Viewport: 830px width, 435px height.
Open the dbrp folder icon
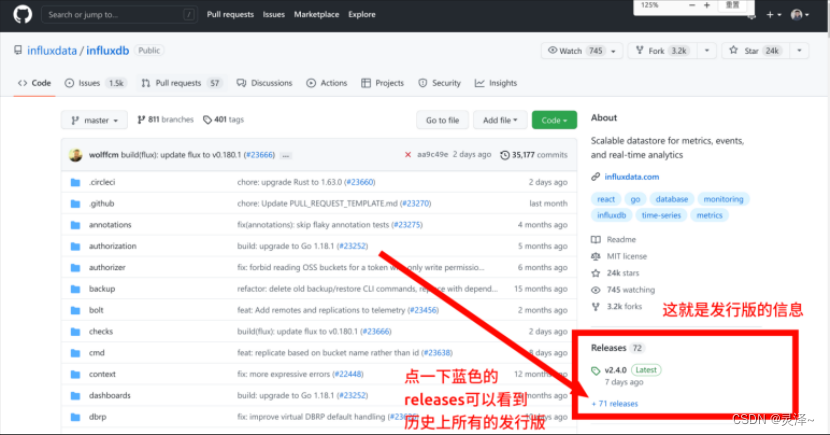click(x=76, y=417)
